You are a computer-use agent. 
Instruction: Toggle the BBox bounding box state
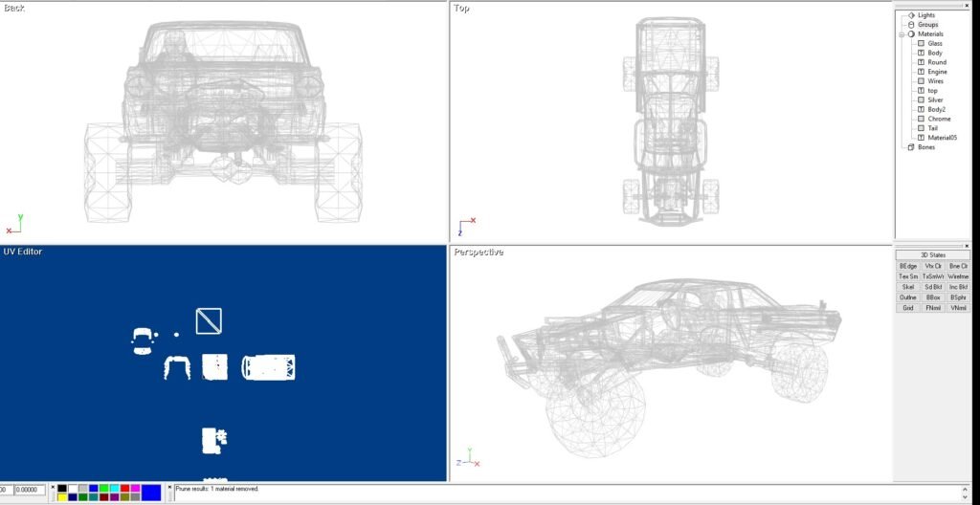tap(933, 297)
